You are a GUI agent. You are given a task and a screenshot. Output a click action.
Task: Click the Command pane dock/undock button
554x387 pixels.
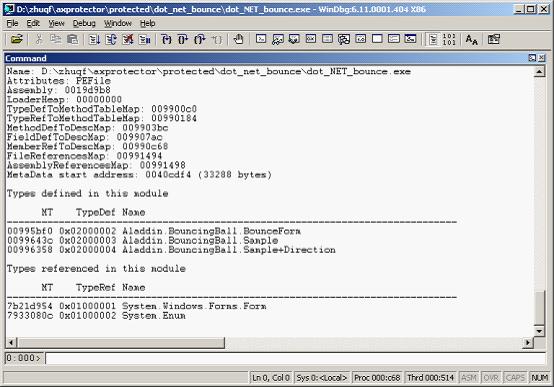click(x=532, y=58)
